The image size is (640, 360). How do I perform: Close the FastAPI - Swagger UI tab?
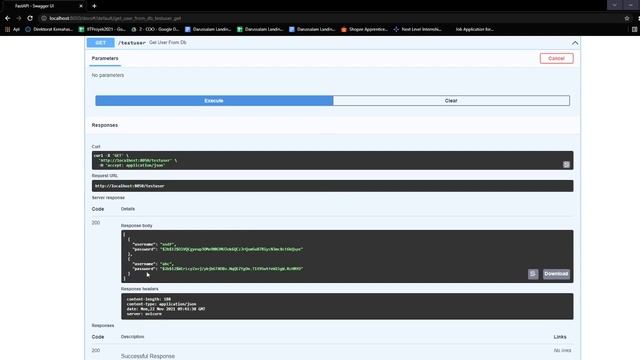point(81,6)
